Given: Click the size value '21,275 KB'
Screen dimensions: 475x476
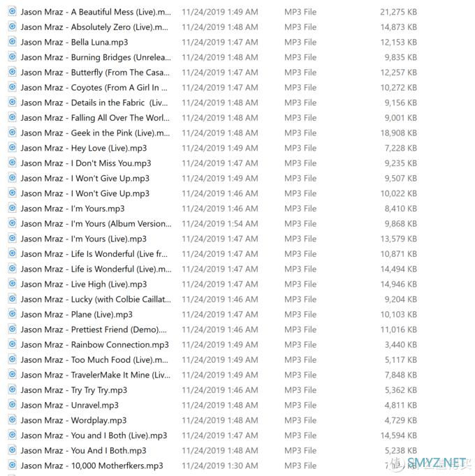Looking at the screenshot, I should pyautogui.click(x=398, y=12).
